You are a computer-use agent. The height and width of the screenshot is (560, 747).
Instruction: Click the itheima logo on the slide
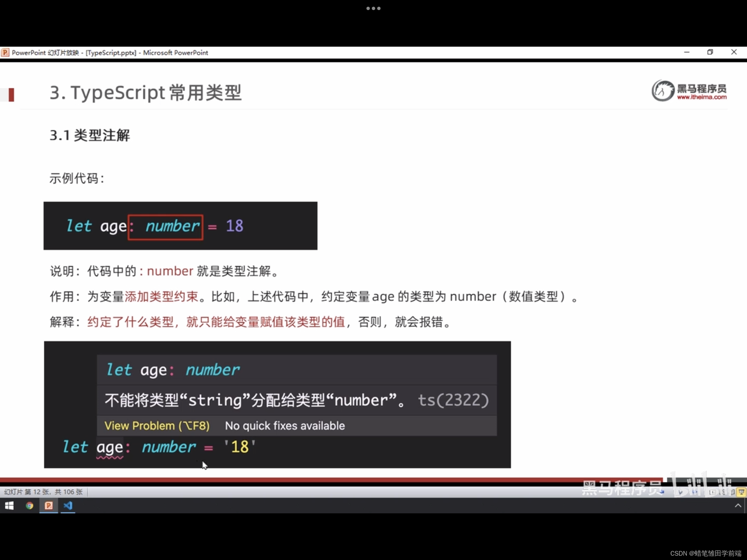pyautogui.click(x=689, y=90)
